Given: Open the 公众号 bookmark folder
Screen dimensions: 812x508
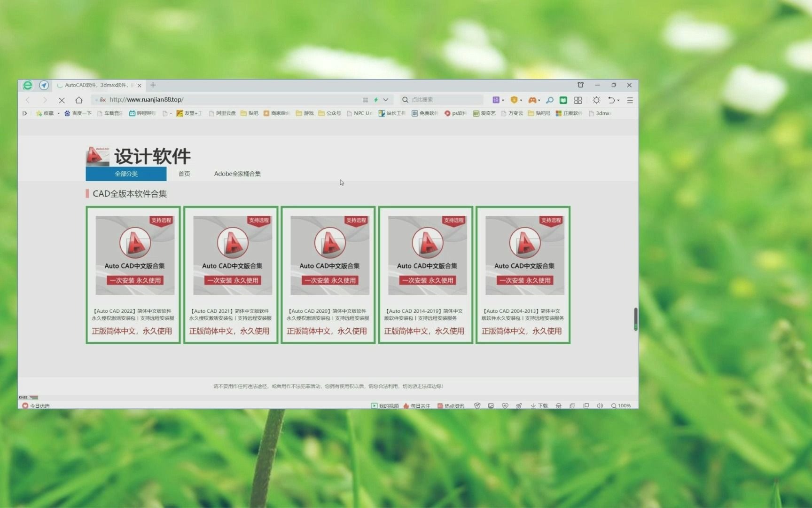Looking at the screenshot, I should (329, 113).
